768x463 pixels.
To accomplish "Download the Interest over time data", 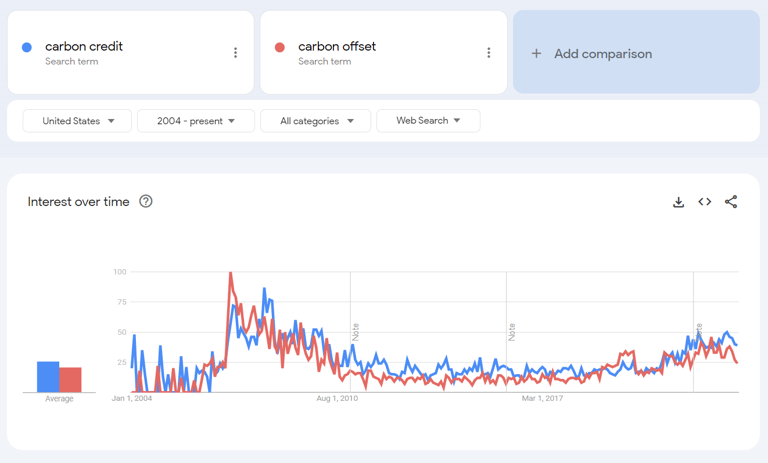I will pos(678,202).
